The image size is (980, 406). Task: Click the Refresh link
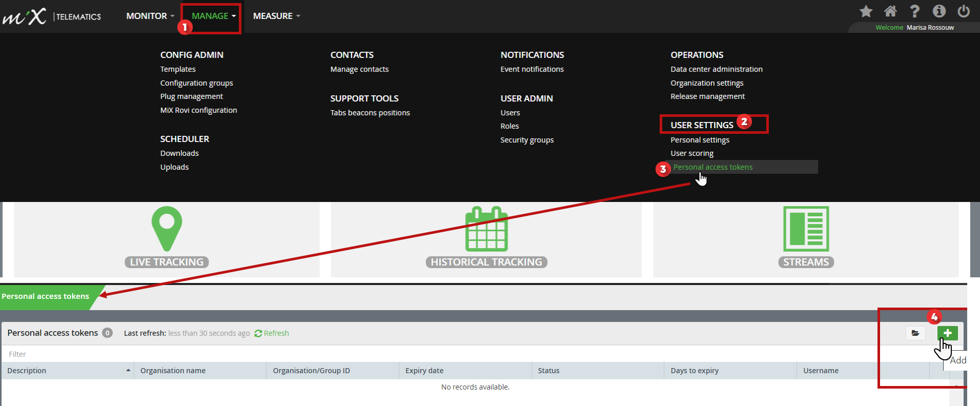point(272,333)
